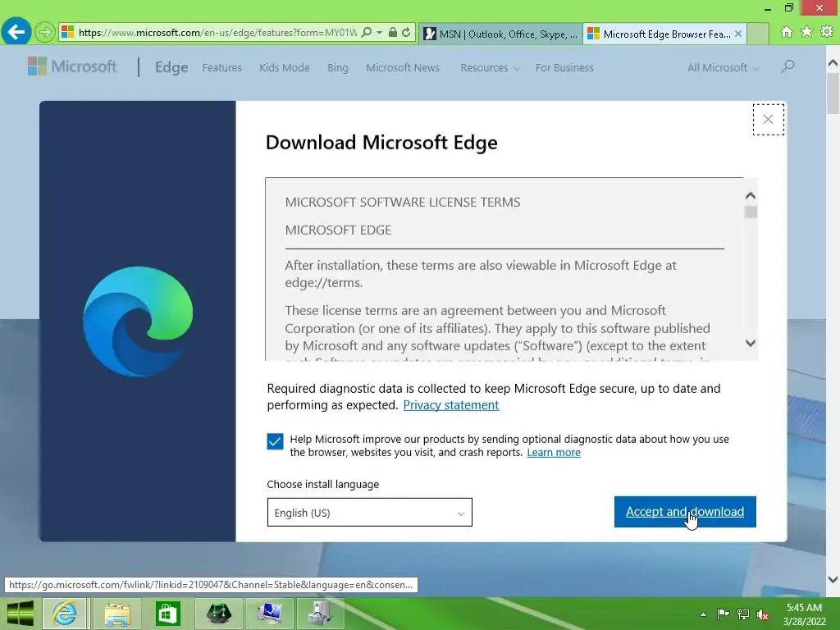
Task: Click the Windows Start button
Action: pos(20,614)
